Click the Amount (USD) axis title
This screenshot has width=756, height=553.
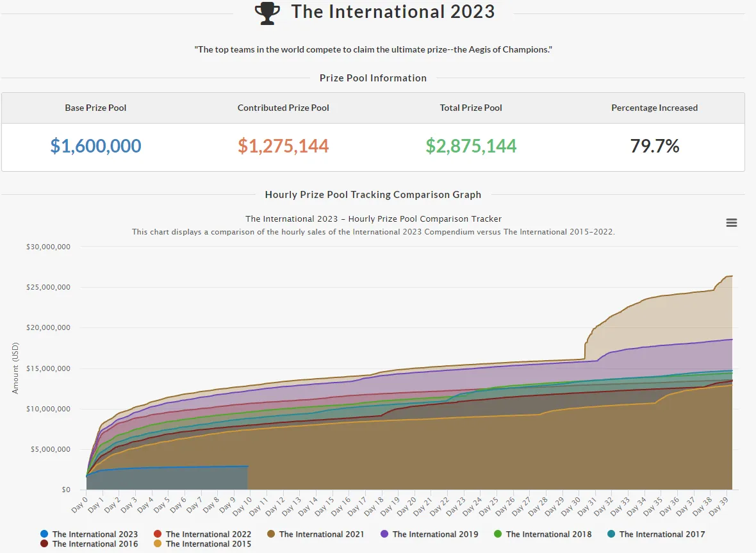coord(15,368)
